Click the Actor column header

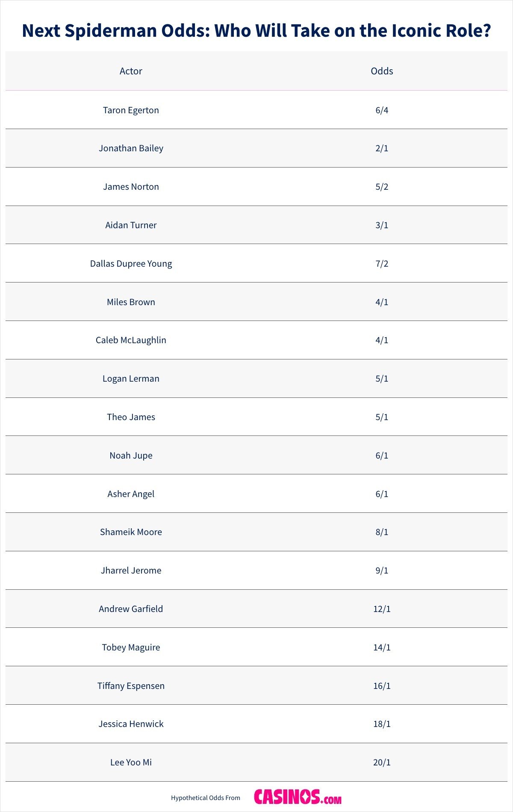pos(131,71)
